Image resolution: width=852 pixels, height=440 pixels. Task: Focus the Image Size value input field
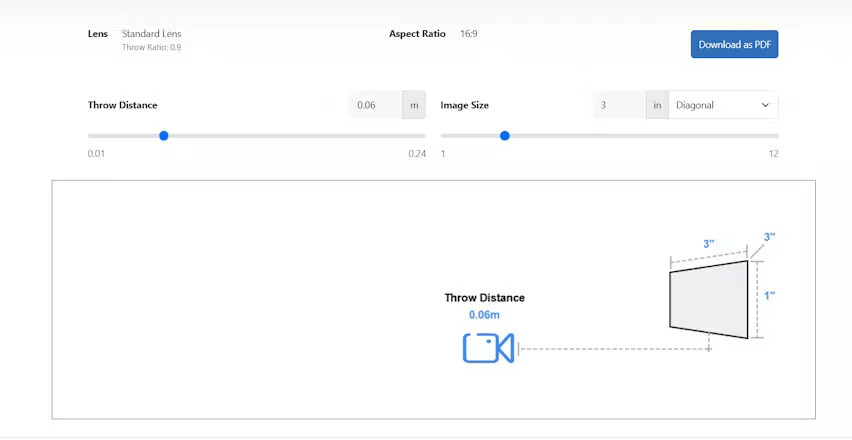[618, 105]
